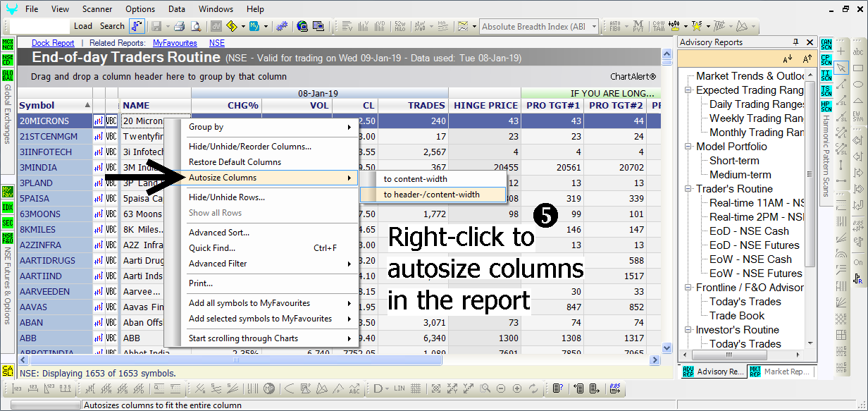Select 'to content-width' submenu option
This screenshot has width=868, height=411.
[x=416, y=179]
